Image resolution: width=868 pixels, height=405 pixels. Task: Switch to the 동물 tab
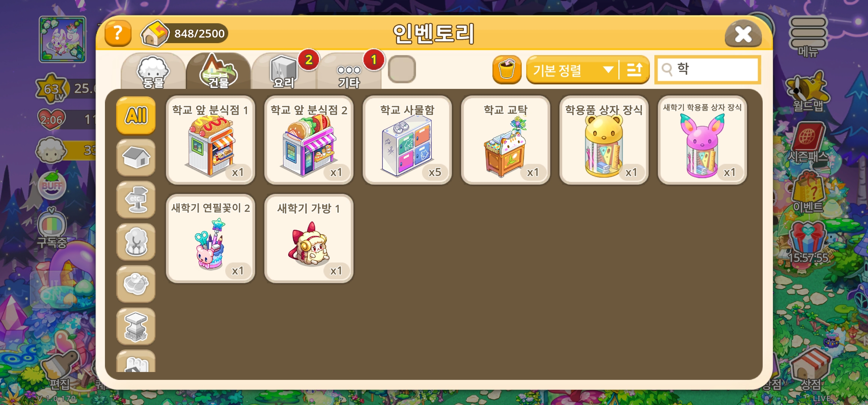coord(153,72)
